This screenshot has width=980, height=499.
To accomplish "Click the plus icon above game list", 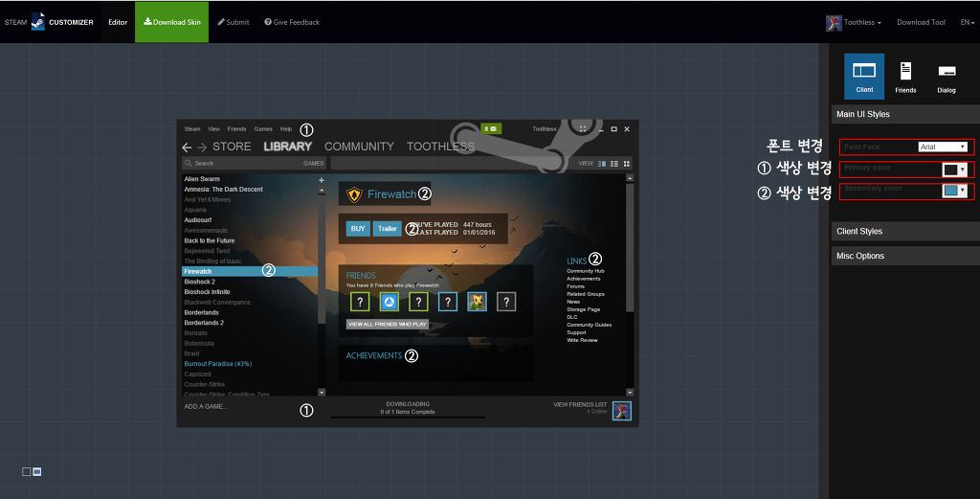I will tap(322, 180).
